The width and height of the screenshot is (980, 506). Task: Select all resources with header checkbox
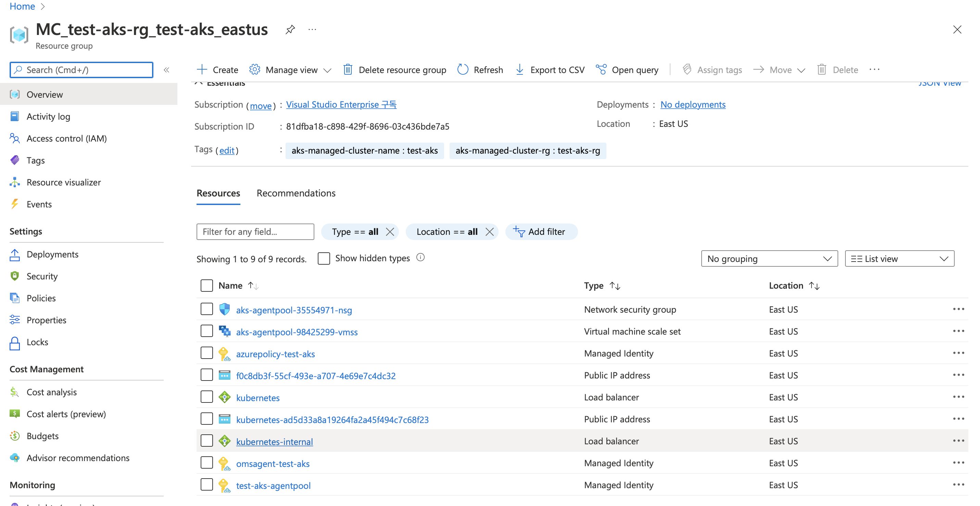tap(206, 286)
